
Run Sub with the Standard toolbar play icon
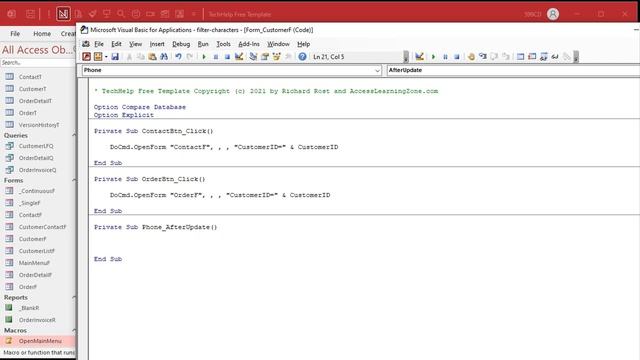pyautogui.click(x=204, y=57)
